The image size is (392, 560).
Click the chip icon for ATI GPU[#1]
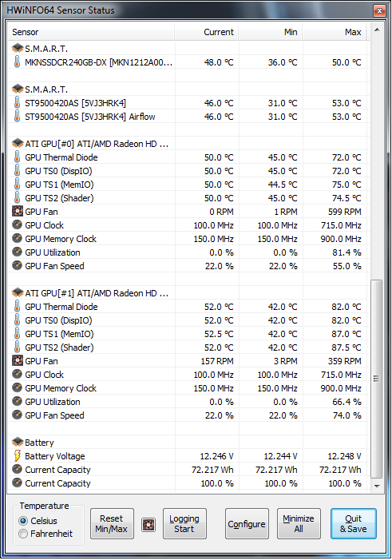coord(17,292)
